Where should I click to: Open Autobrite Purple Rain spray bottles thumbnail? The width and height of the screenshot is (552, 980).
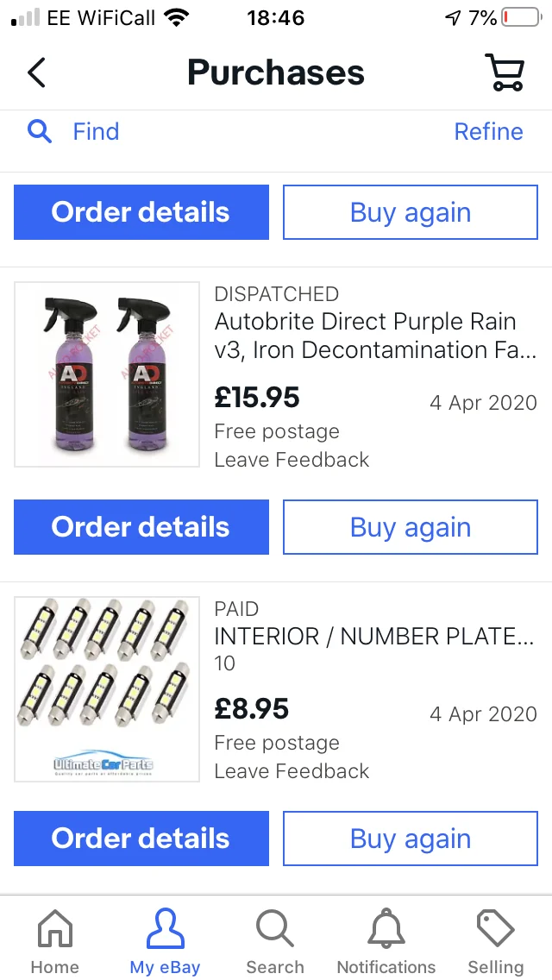tap(107, 374)
